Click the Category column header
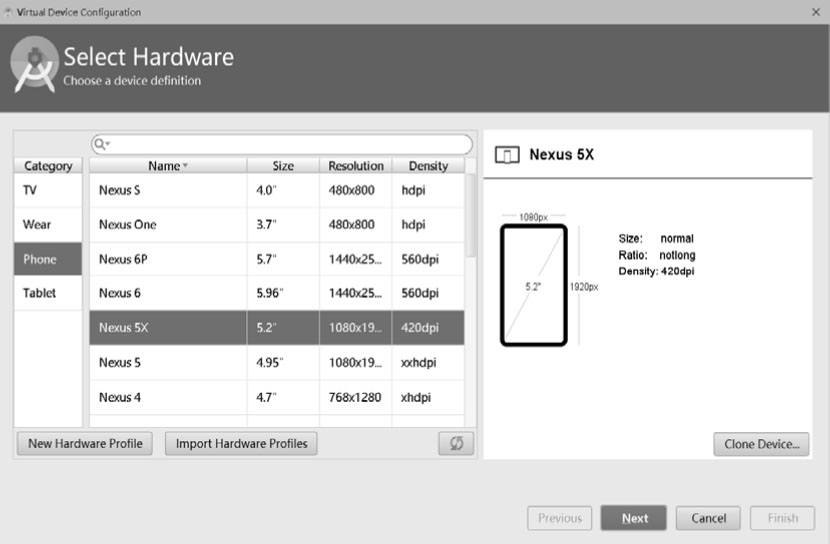This screenshot has height=544, width=830. [48, 166]
